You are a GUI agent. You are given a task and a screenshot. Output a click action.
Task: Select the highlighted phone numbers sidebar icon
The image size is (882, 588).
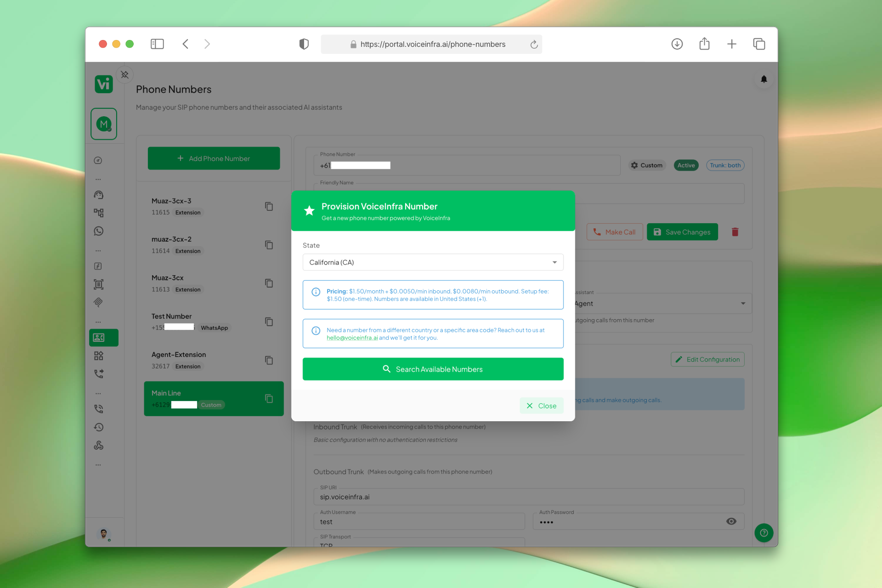pyautogui.click(x=104, y=338)
